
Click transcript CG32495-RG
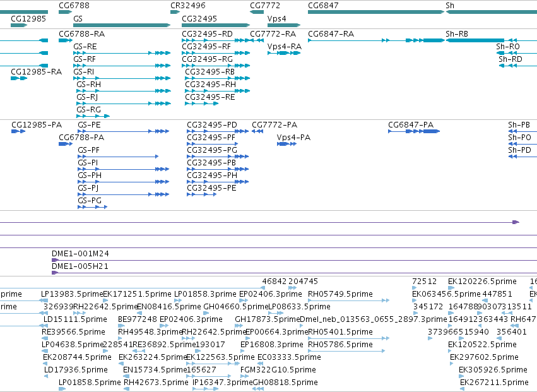pos(216,66)
